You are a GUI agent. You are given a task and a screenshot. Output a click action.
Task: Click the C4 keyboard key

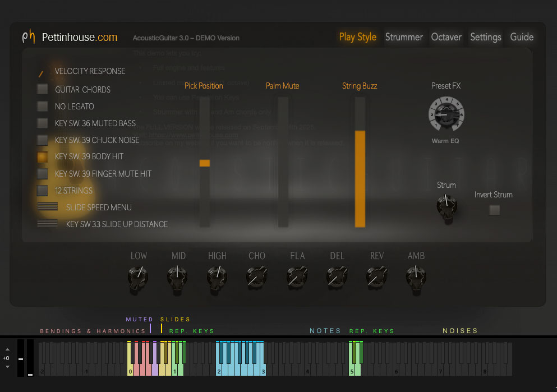pyautogui.click(x=307, y=370)
